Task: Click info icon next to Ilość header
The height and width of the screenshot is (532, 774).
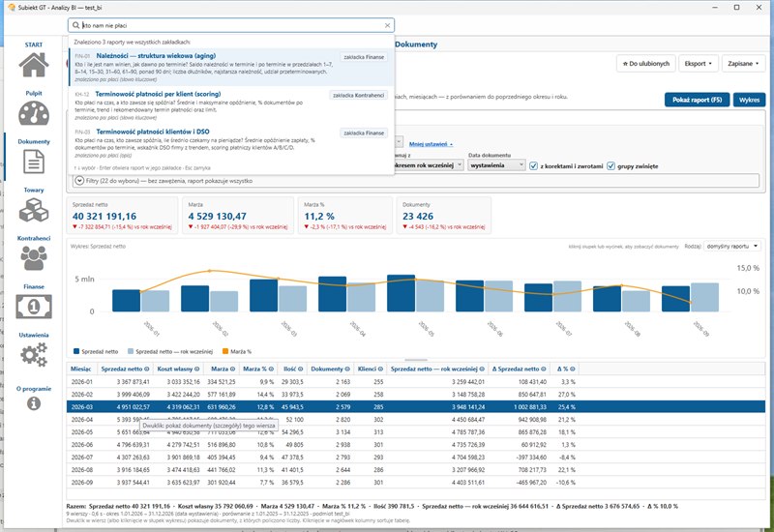Action: [300, 369]
